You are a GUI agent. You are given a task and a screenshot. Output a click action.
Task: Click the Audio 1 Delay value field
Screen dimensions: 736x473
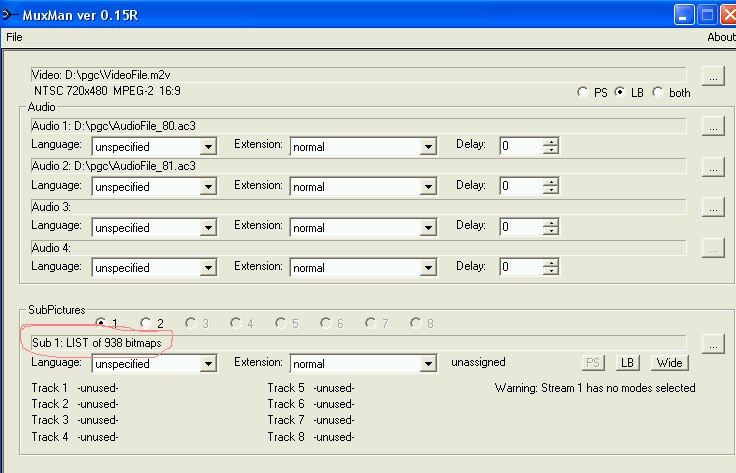pyautogui.click(x=521, y=146)
